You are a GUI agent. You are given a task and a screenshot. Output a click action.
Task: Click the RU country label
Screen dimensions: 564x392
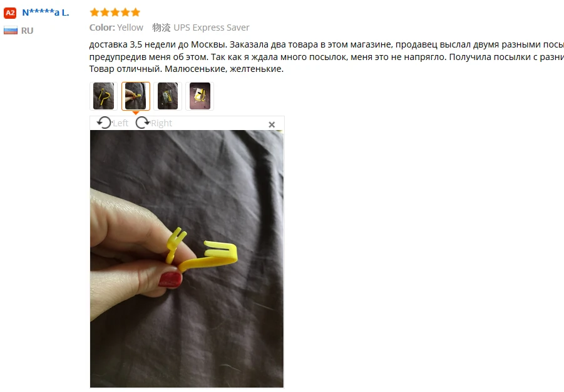[27, 31]
